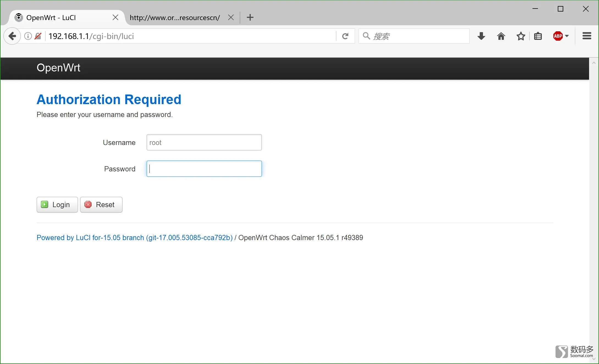599x364 pixels.
Task: Click the blocked-content shield icon beside URL
Action: pyautogui.click(x=38, y=36)
